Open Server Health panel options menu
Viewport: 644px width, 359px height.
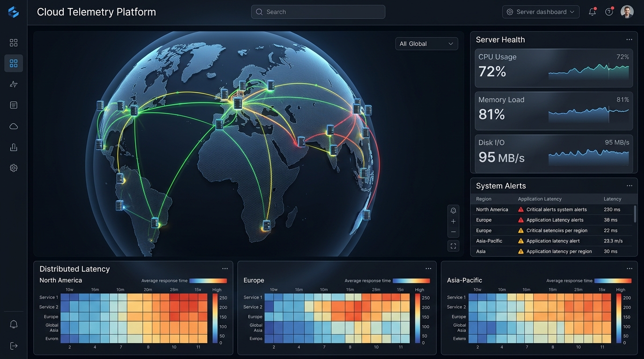pyautogui.click(x=629, y=40)
